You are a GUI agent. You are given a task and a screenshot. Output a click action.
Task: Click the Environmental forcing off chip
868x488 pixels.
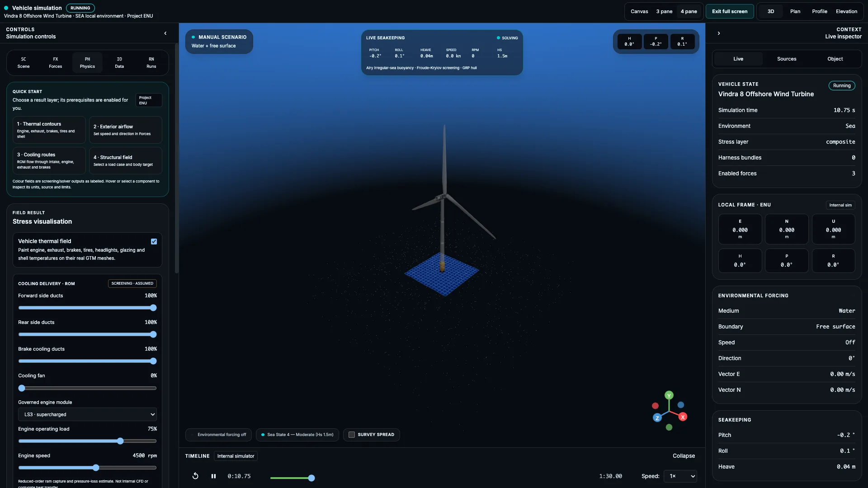pos(219,435)
